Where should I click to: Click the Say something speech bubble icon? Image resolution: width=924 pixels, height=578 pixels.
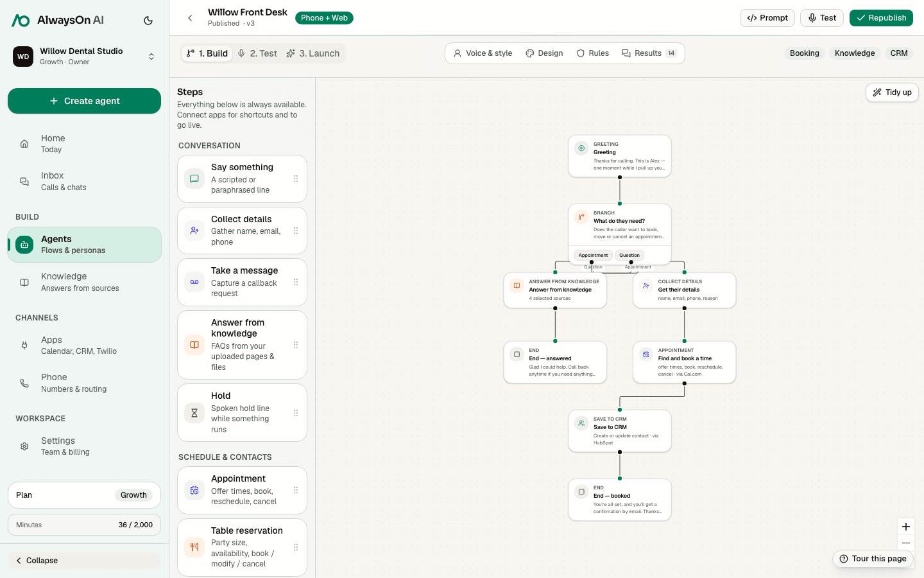pos(194,179)
